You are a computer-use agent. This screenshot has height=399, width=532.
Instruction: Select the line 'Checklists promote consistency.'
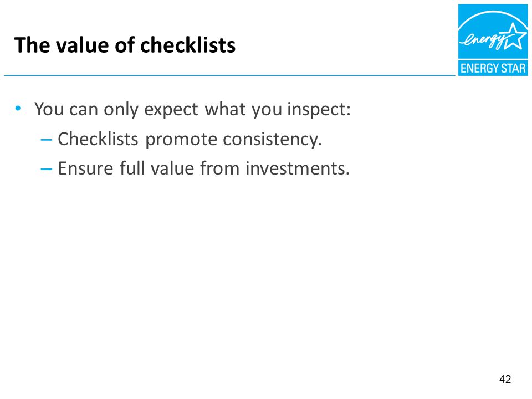(x=190, y=139)
